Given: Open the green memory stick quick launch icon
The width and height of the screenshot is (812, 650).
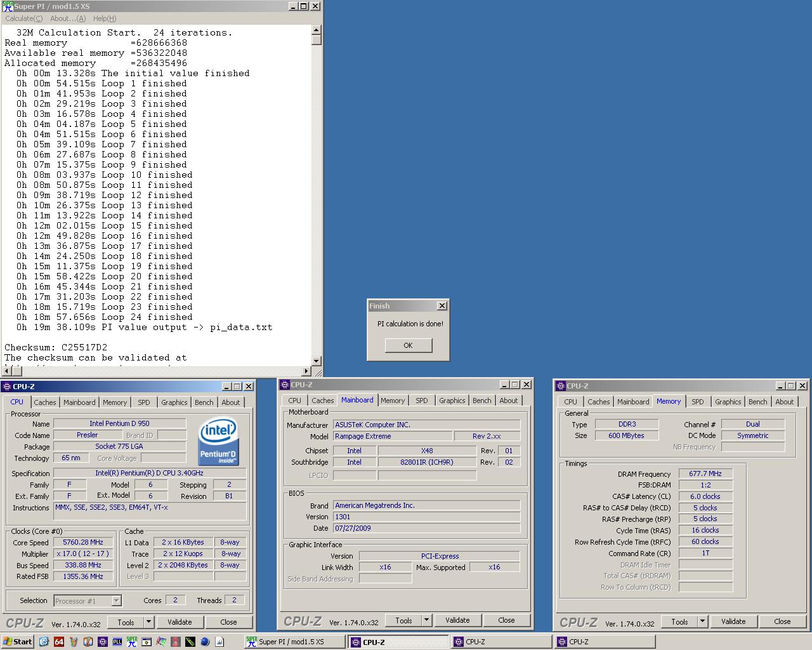Looking at the screenshot, I should pyautogui.click(x=190, y=642).
